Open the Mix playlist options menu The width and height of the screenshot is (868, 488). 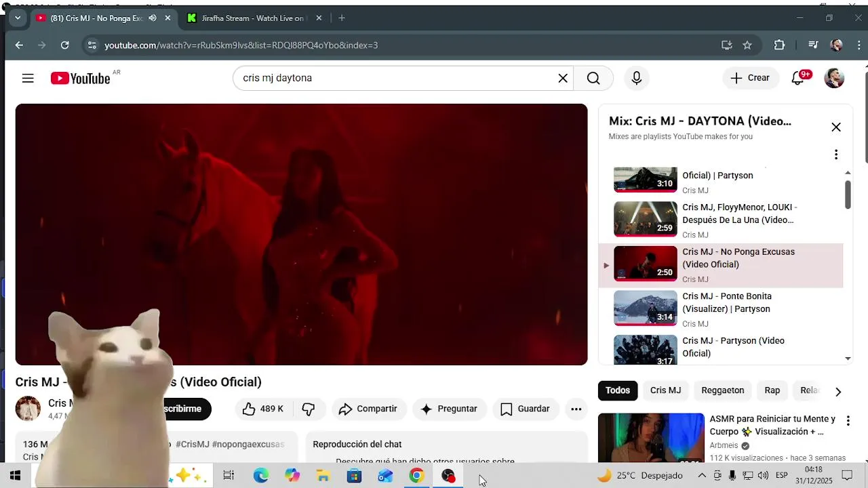tap(836, 155)
